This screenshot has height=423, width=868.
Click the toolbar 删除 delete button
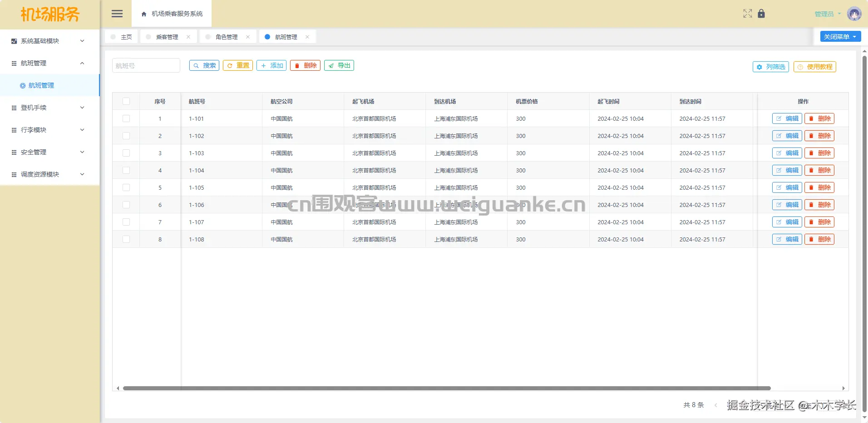click(x=305, y=65)
